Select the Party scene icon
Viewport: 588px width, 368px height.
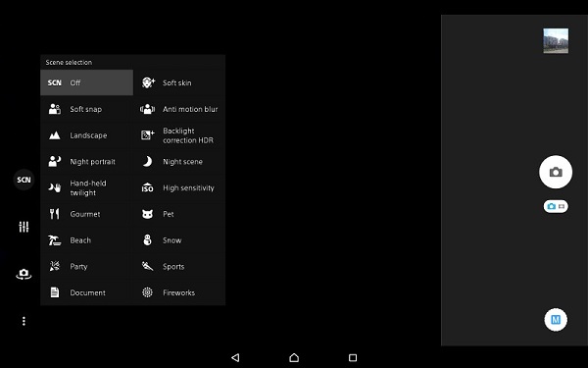[x=55, y=266]
